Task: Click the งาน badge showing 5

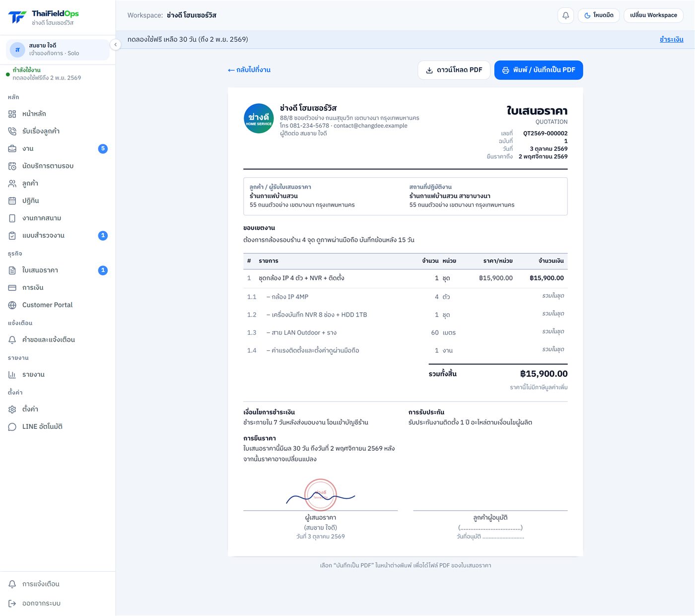Action: point(103,148)
